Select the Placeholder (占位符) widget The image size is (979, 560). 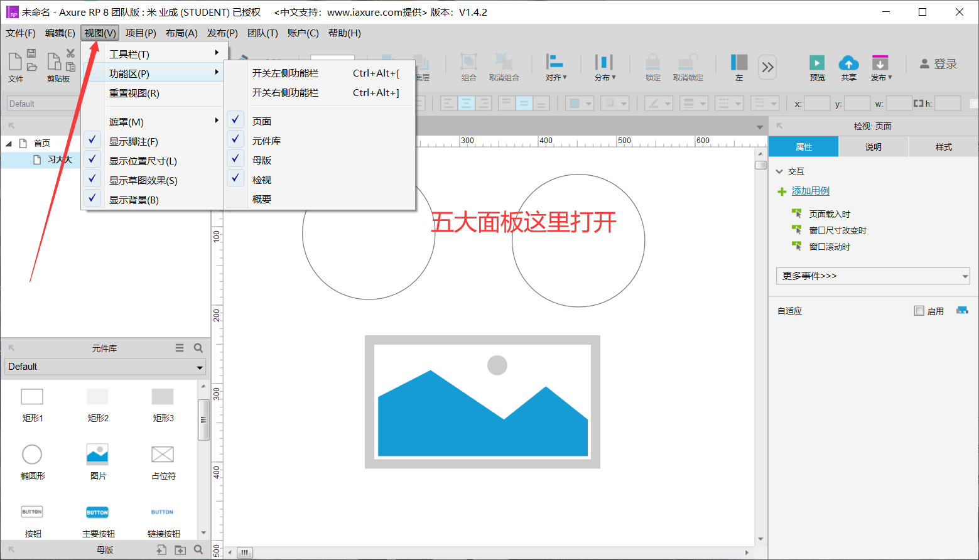click(x=163, y=455)
